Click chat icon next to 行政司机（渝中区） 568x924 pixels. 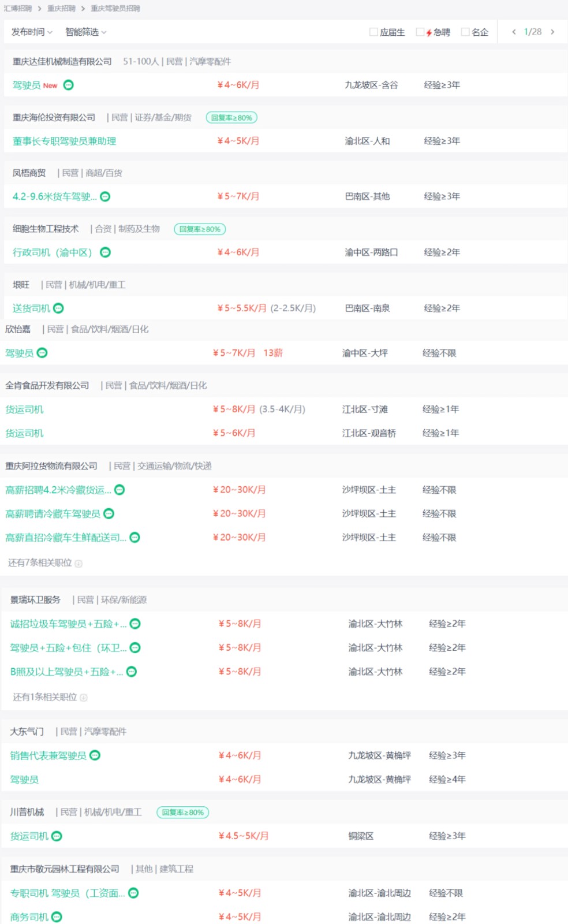[105, 252]
